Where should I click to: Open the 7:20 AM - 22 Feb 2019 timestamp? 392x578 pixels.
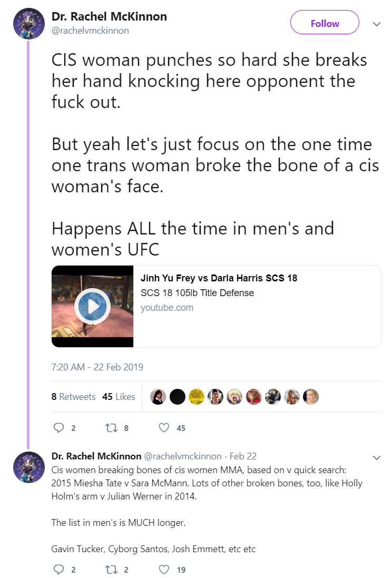pyautogui.click(x=97, y=367)
